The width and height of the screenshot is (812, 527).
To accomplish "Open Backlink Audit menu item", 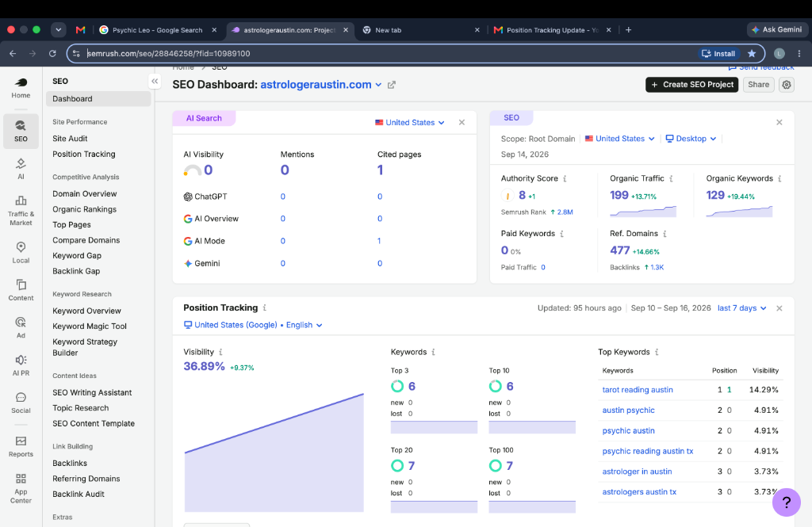I will [x=79, y=495].
